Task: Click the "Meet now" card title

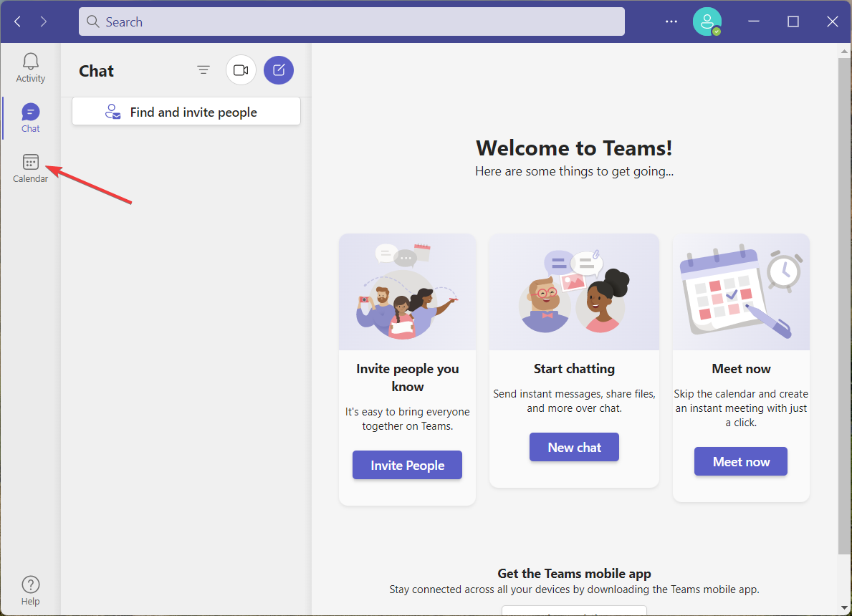Action: tap(741, 369)
